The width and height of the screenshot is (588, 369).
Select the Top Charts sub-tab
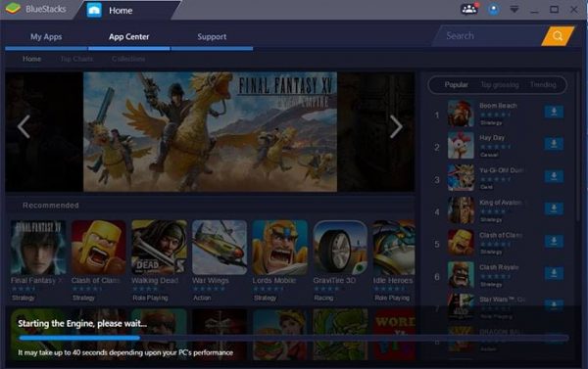point(76,59)
